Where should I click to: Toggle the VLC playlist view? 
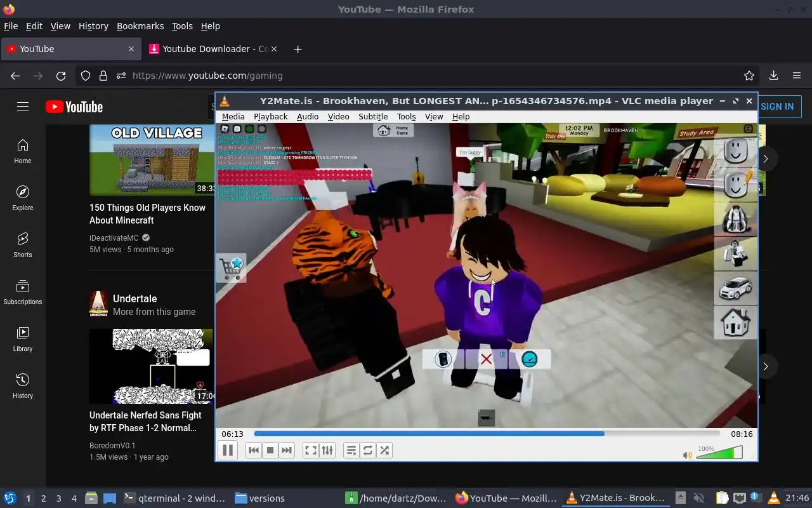tap(351, 450)
